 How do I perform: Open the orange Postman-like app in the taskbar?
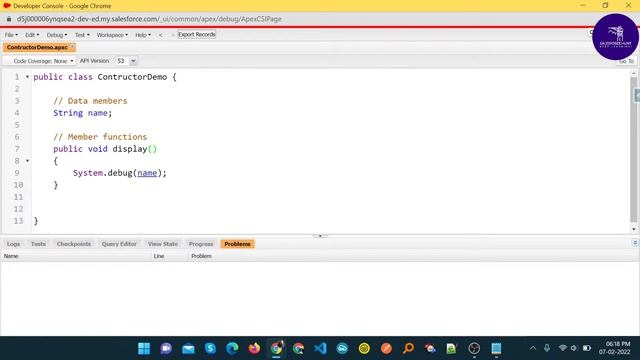(386, 348)
